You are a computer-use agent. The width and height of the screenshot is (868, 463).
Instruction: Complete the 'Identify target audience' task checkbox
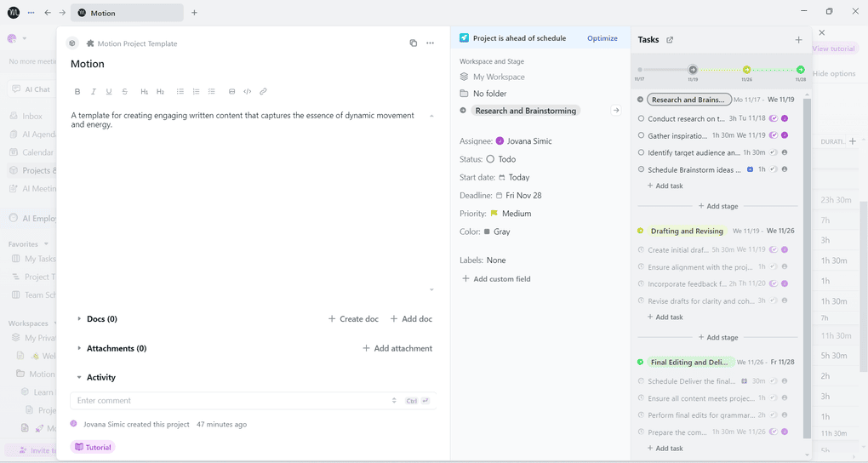tap(641, 153)
